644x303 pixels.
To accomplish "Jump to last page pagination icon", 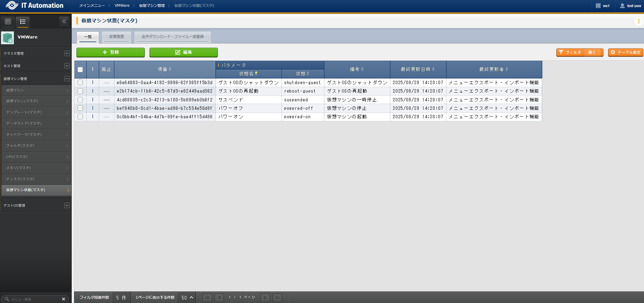I will (277, 298).
